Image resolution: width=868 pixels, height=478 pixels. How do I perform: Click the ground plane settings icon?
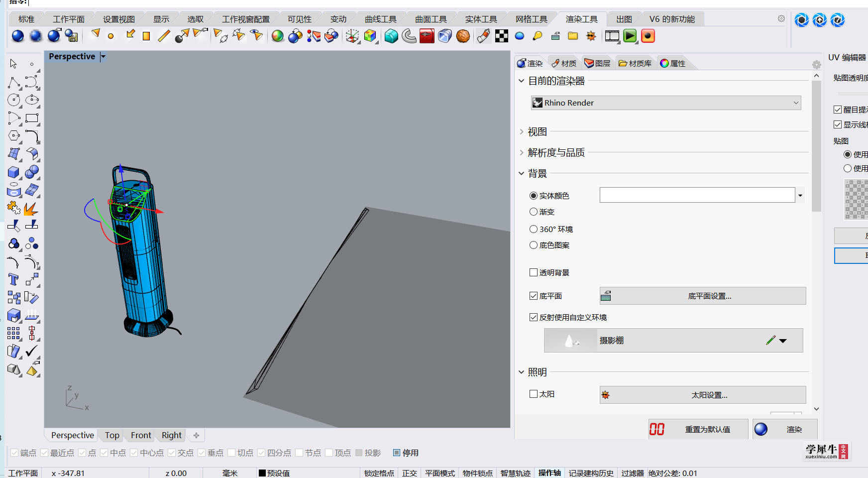[x=606, y=296]
